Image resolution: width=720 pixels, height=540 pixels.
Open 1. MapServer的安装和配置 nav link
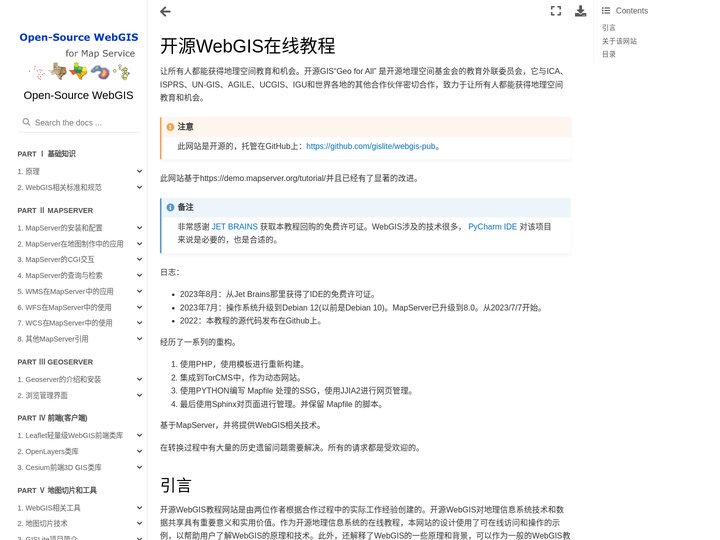tap(60, 228)
